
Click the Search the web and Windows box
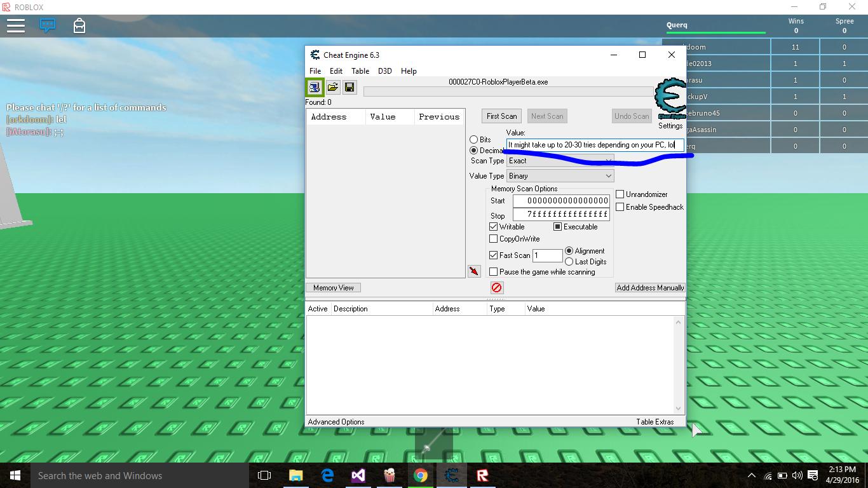click(139, 475)
